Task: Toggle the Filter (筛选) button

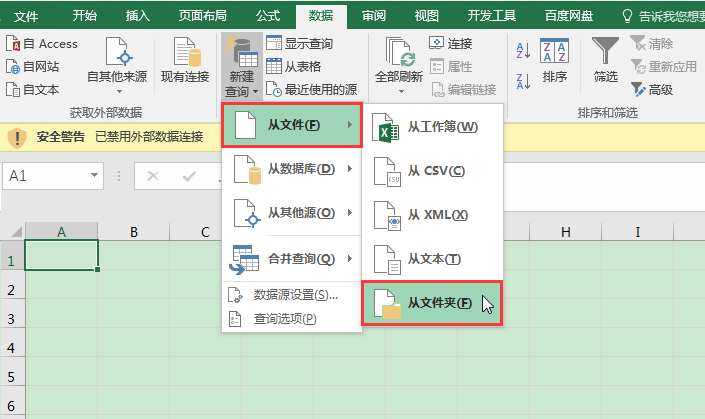Action: point(605,60)
